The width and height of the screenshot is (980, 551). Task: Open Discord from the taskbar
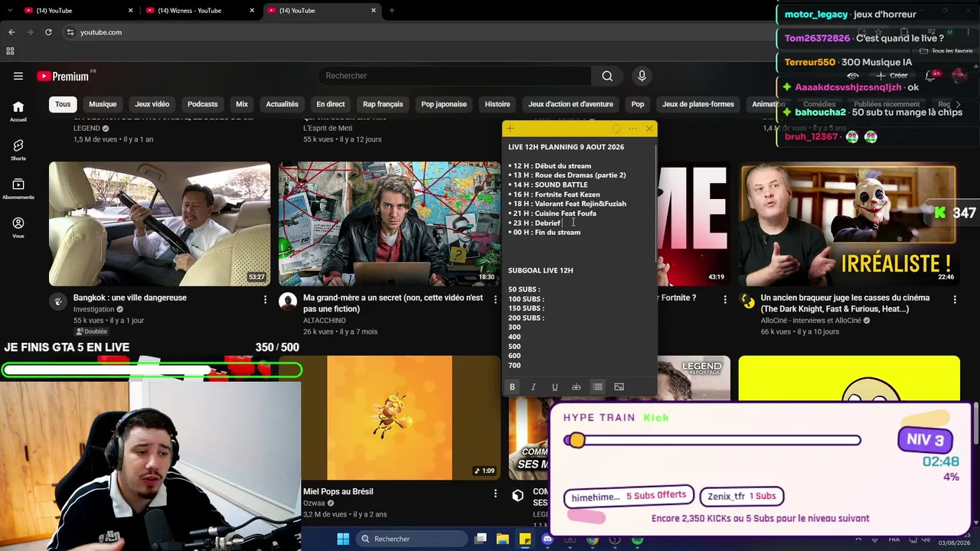(x=547, y=539)
